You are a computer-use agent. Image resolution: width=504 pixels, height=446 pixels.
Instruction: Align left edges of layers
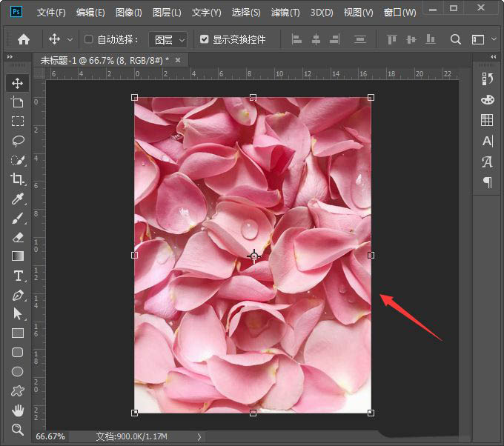296,39
